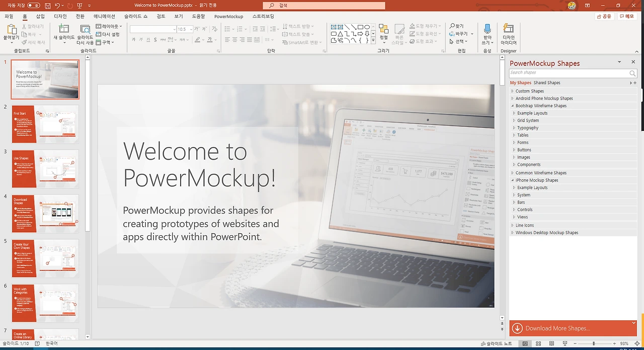Click the 93% zoom level value

(x=624, y=343)
